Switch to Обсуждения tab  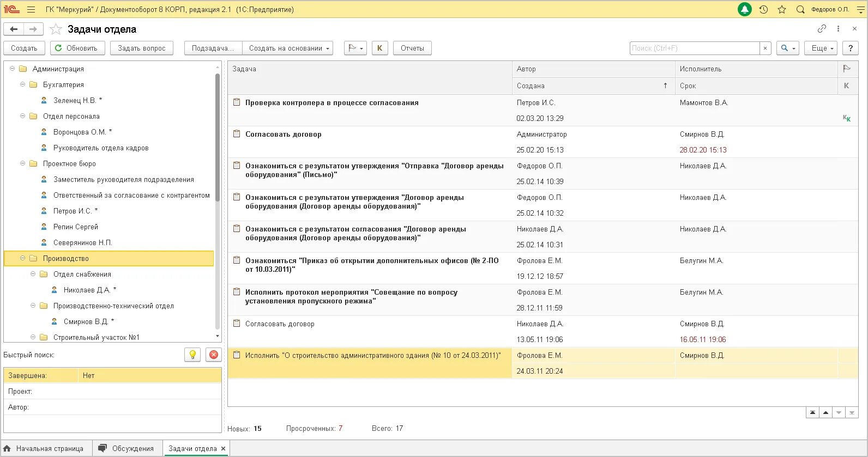pos(126,449)
